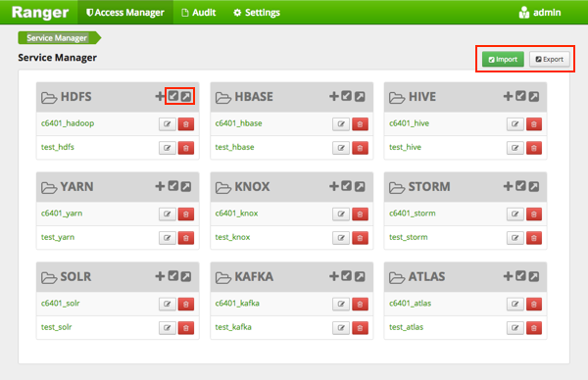Open the Settings menu
The width and height of the screenshot is (588, 380).
pyautogui.click(x=257, y=13)
